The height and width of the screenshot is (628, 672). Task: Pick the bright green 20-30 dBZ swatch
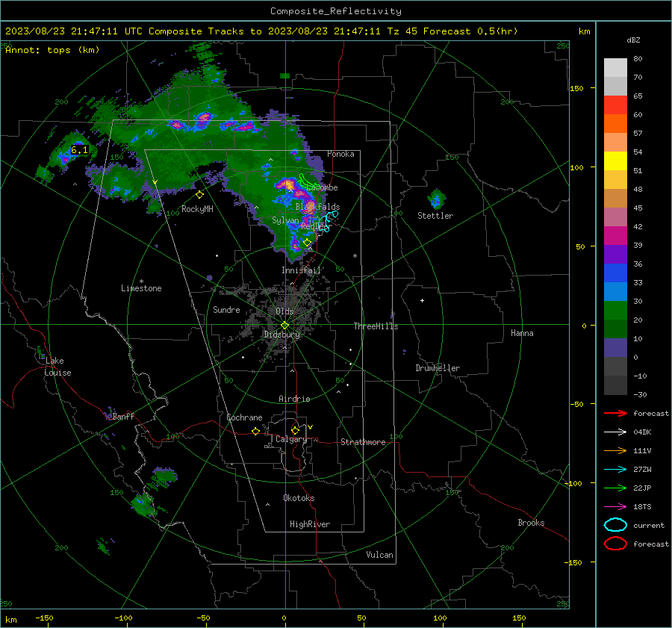pyautogui.click(x=615, y=311)
